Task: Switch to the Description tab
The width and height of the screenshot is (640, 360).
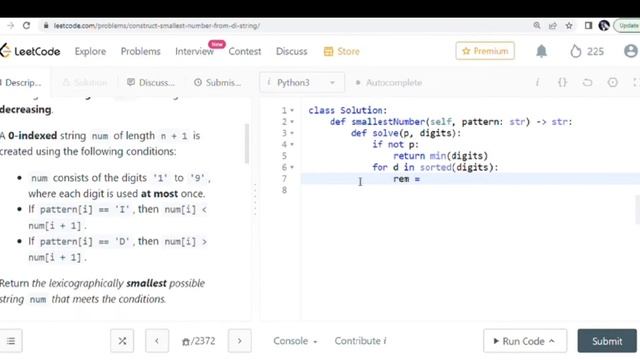Action: click(x=21, y=82)
